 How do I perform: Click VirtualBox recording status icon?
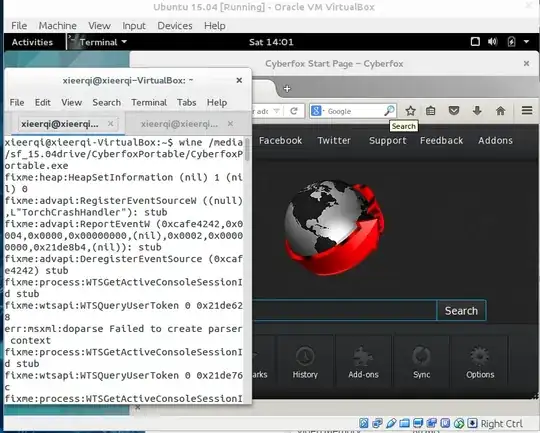tap(445, 423)
